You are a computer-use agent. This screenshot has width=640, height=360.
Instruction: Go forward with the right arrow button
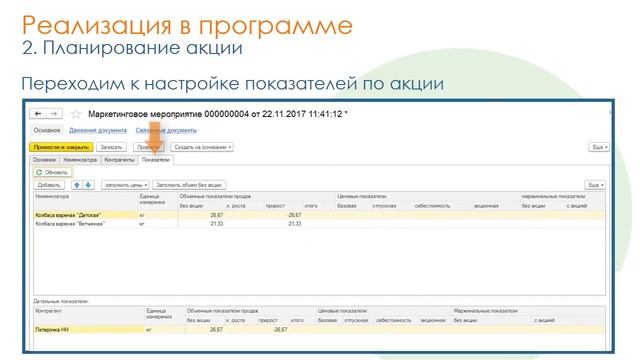pos(54,113)
